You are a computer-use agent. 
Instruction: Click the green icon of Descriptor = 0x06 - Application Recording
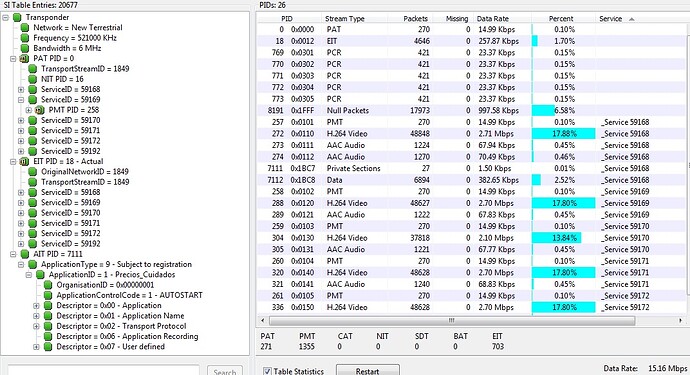pyautogui.click(x=48, y=337)
